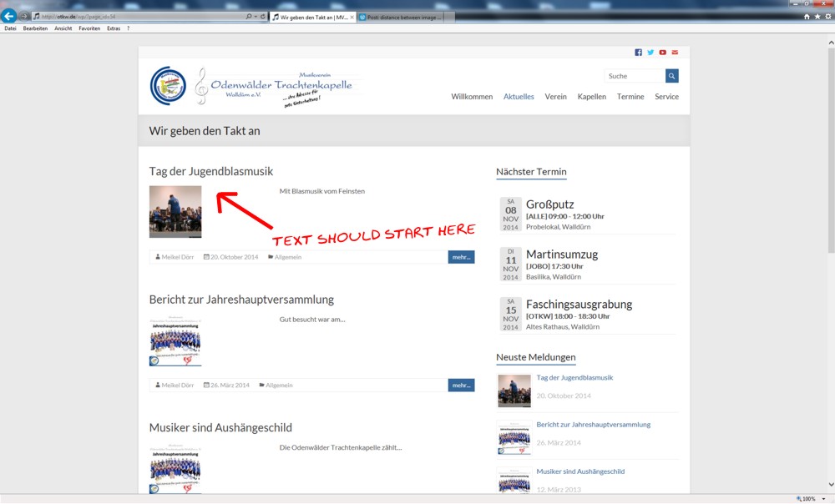Open the Ansicht menu
Viewport: 835px width, 504px height.
63,28
